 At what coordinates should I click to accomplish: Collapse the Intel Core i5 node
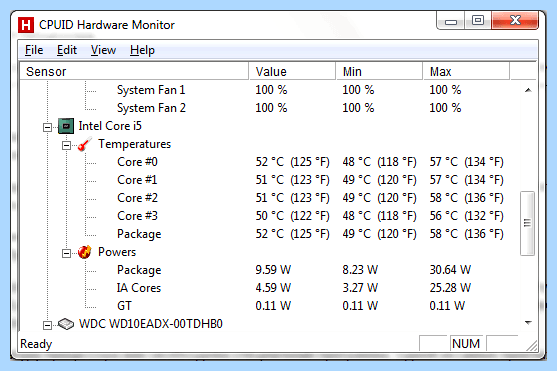[47, 127]
